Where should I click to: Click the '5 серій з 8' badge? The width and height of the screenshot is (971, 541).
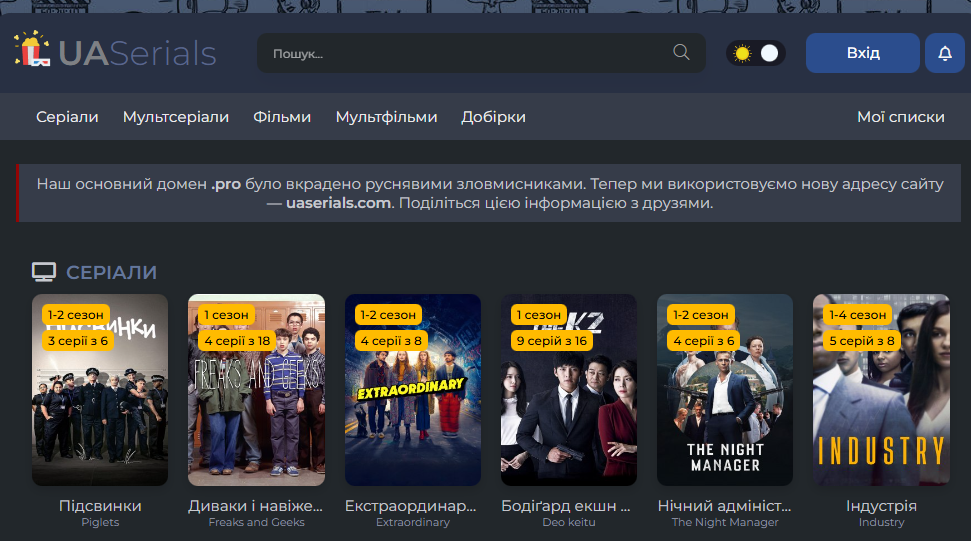[x=862, y=341]
